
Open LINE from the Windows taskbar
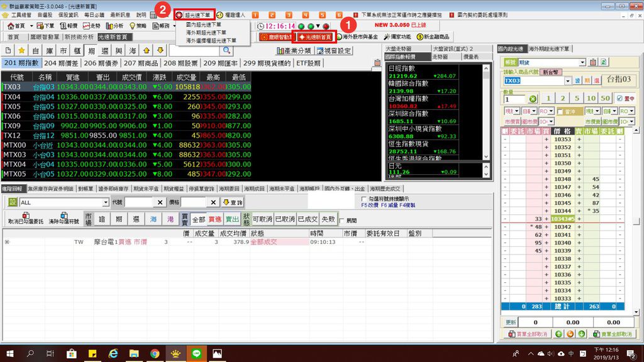196,353
